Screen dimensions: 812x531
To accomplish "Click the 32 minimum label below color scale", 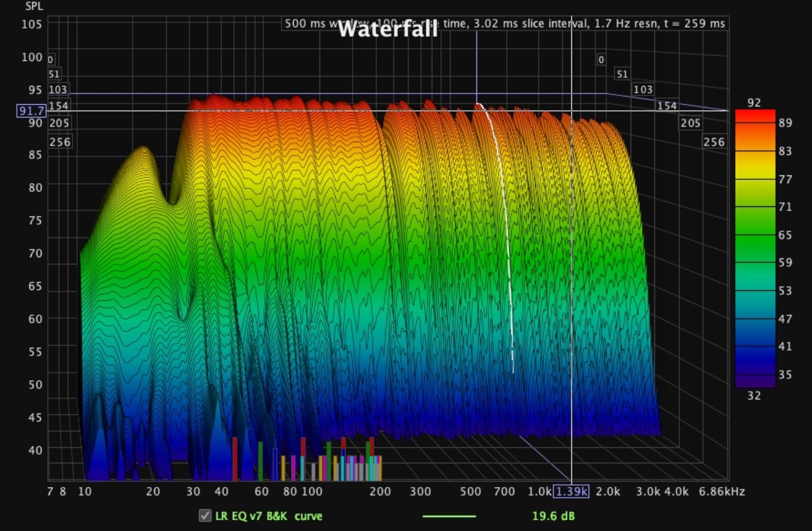I will tap(754, 396).
